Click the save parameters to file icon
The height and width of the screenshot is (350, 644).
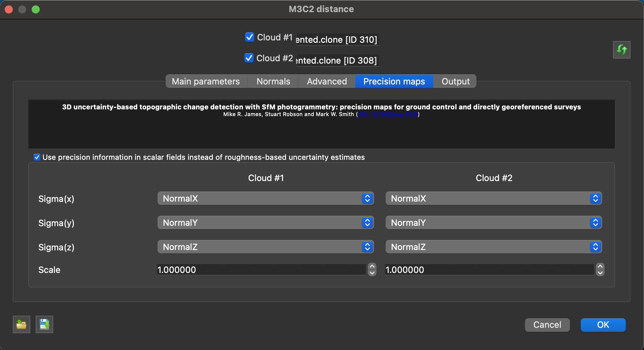point(44,324)
